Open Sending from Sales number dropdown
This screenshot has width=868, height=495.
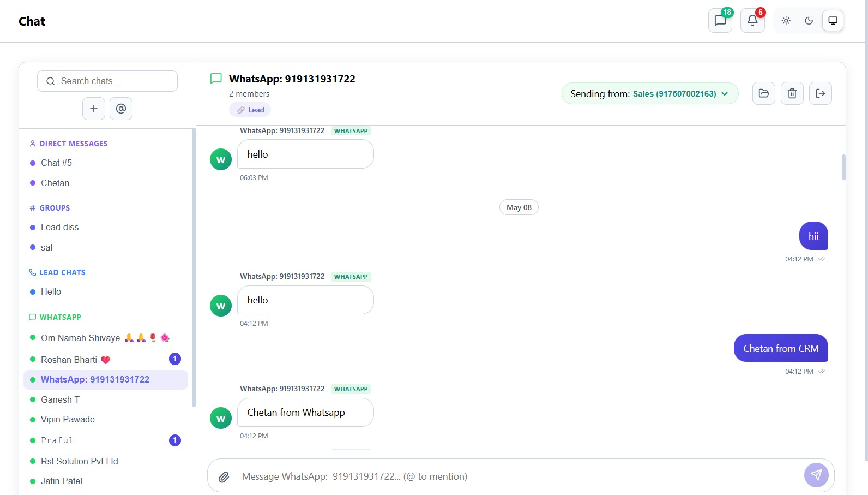(x=650, y=93)
